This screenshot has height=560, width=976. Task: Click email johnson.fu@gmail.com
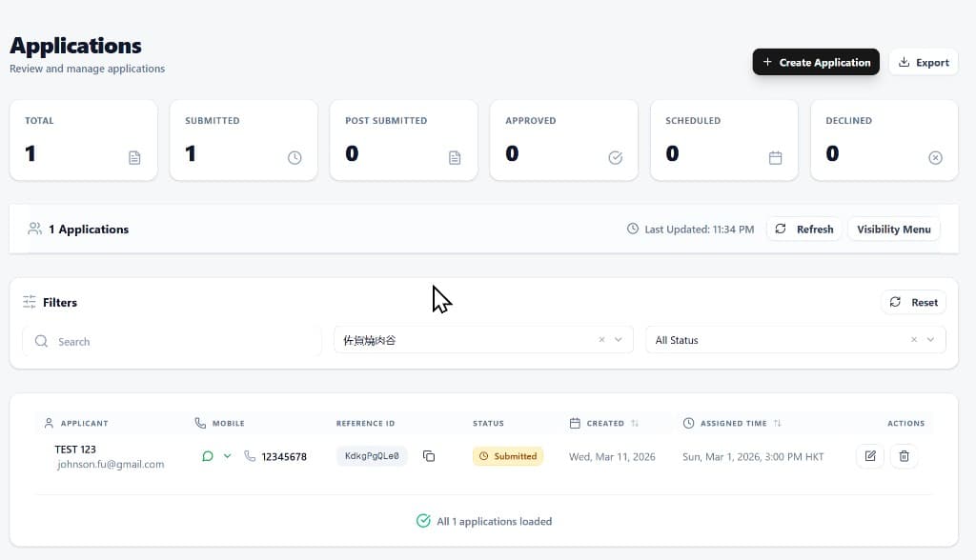tap(111, 464)
